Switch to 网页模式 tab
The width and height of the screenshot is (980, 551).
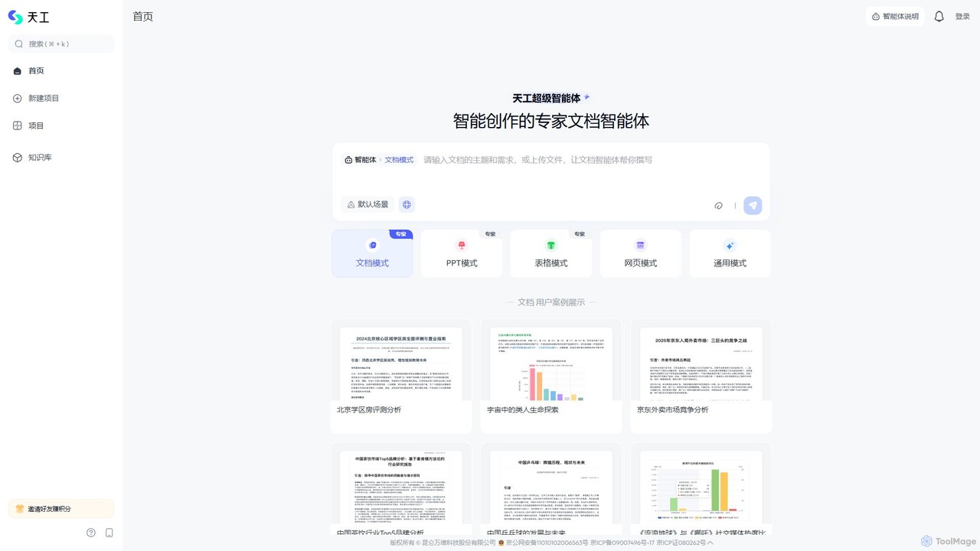coord(641,253)
